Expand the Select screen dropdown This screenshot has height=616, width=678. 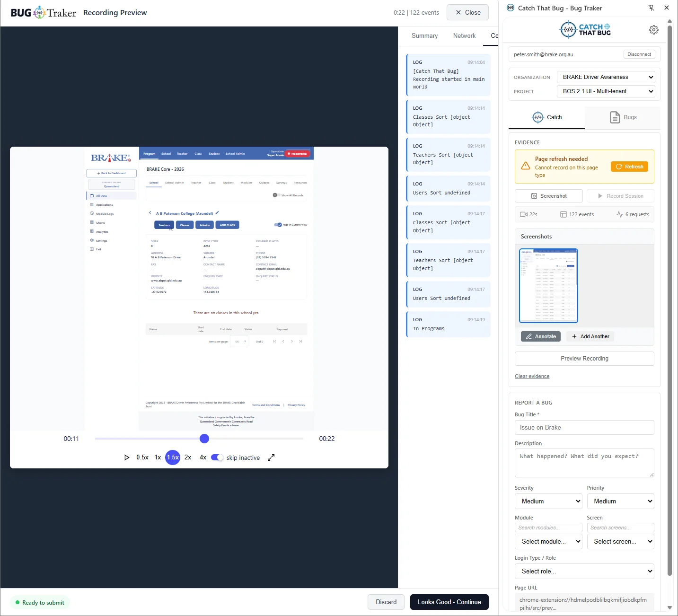pyautogui.click(x=620, y=542)
